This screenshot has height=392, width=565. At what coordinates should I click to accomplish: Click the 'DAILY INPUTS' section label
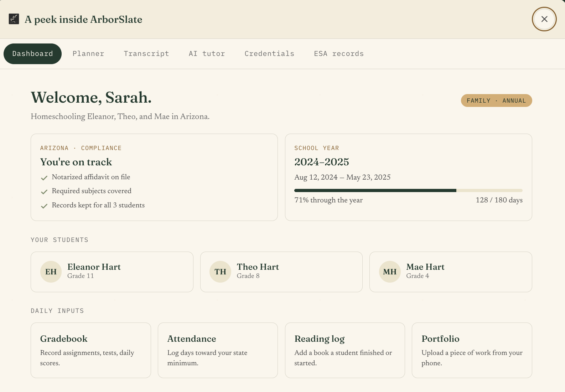pos(57,311)
